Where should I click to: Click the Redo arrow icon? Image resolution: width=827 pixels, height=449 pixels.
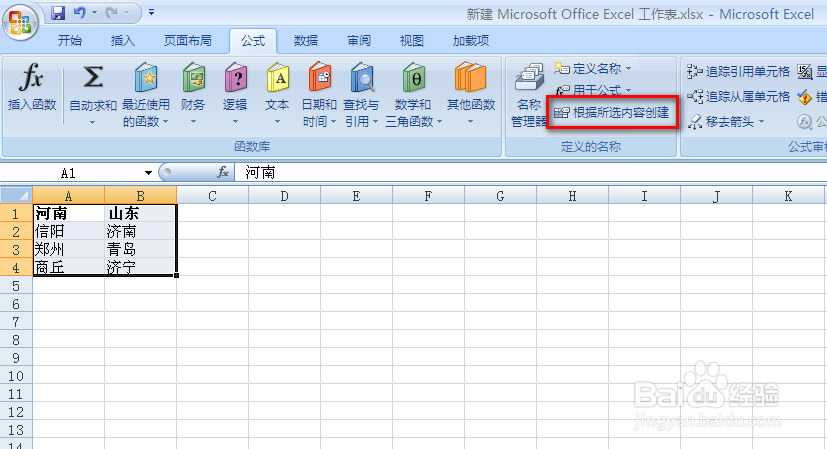[111, 13]
